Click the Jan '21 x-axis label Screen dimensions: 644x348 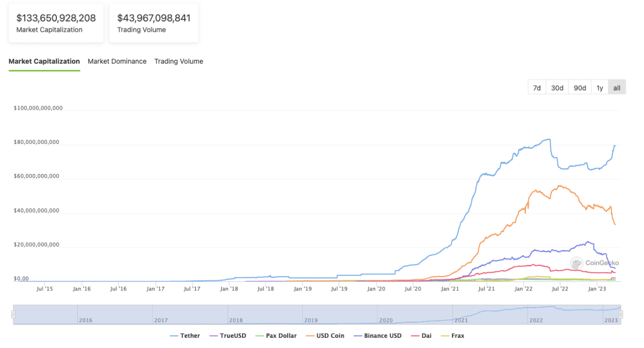tap(450, 289)
